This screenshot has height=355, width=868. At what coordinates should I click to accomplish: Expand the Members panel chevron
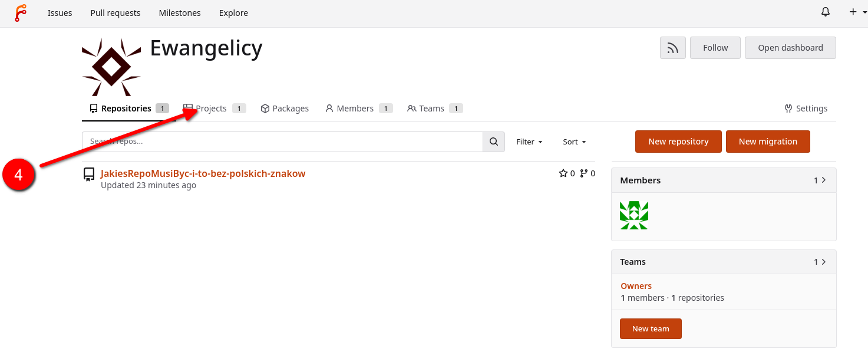point(823,180)
